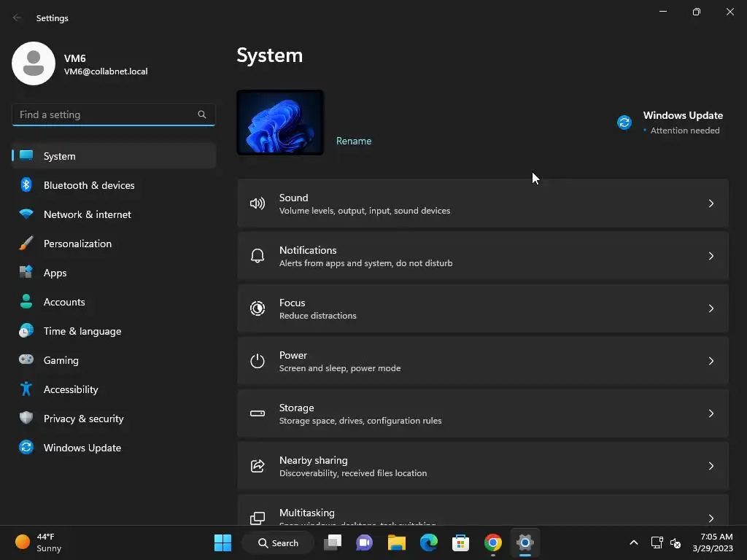Click the Rename link for this PC
The height and width of the screenshot is (560, 747).
(x=354, y=141)
